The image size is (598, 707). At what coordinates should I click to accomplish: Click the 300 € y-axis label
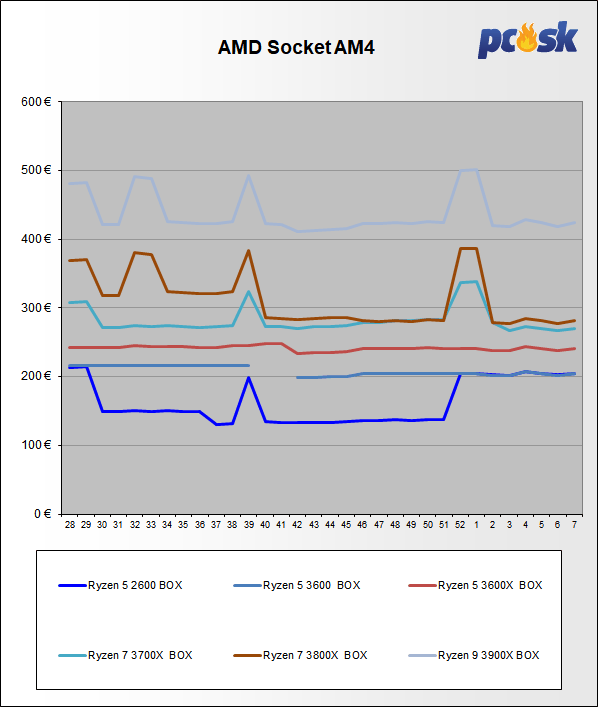click(x=37, y=308)
